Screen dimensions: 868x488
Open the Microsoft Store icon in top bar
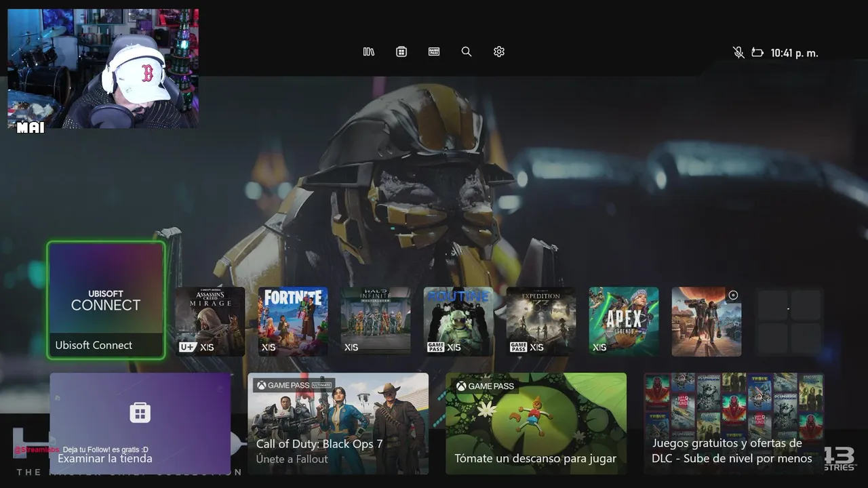pos(401,52)
